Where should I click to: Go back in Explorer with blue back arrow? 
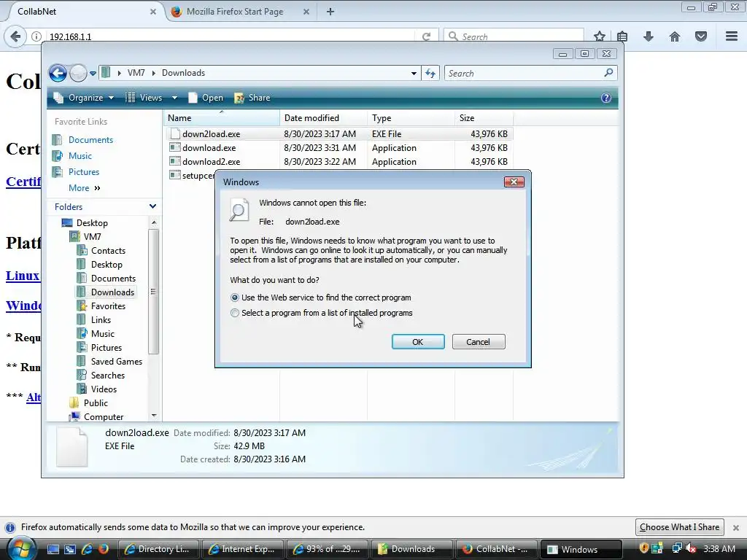pyautogui.click(x=58, y=74)
